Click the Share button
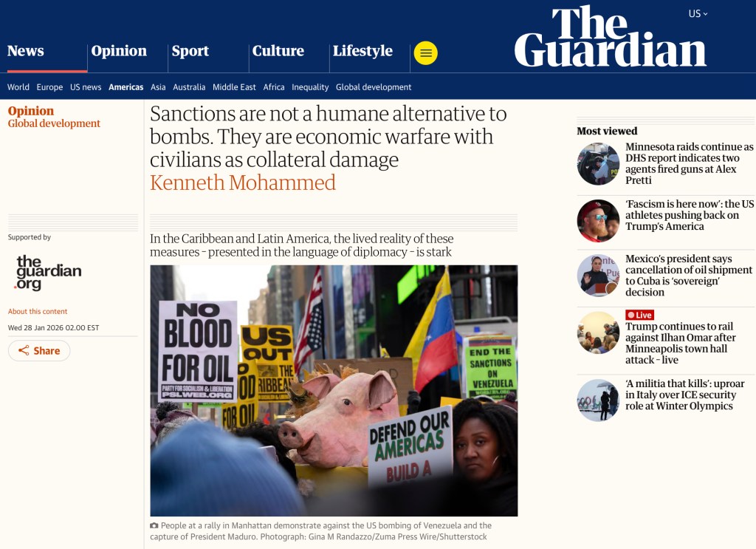 pyautogui.click(x=39, y=351)
